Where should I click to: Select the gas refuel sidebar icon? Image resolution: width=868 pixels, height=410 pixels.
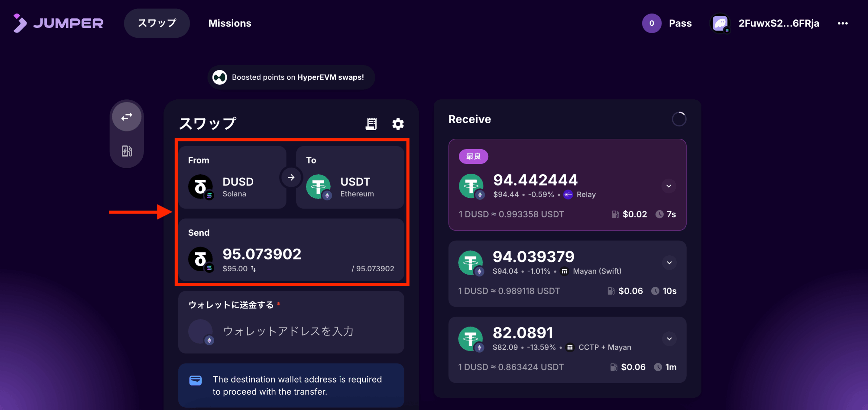click(127, 151)
